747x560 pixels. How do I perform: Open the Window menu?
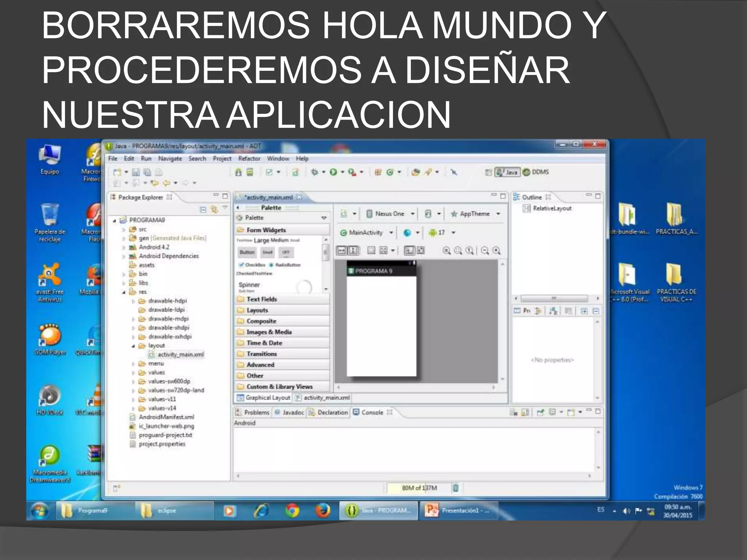278,159
